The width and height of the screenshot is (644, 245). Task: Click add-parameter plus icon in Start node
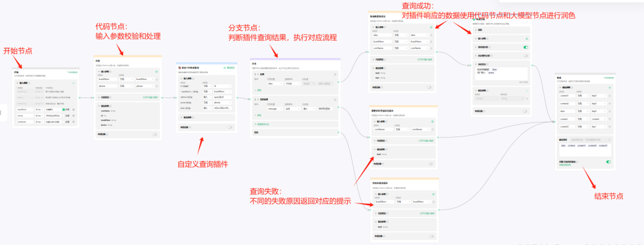pos(73,83)
